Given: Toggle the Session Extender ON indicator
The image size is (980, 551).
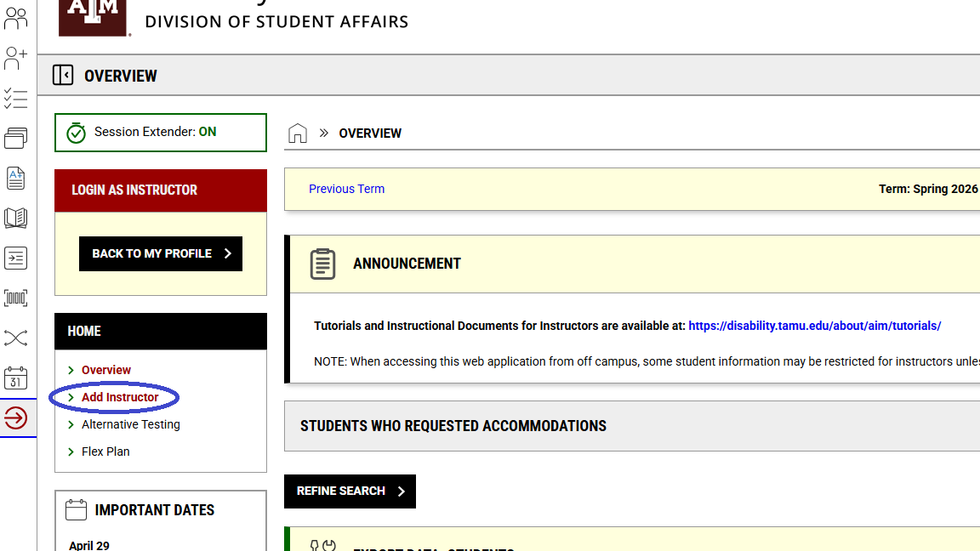Looking at the screenshot, I should pos(160,133).
